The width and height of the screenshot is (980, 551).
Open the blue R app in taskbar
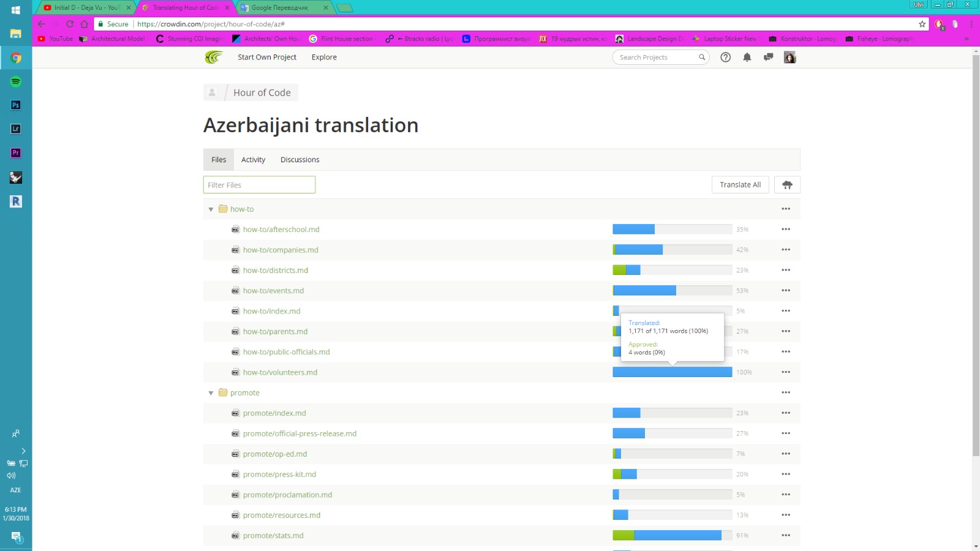[16, 201]
